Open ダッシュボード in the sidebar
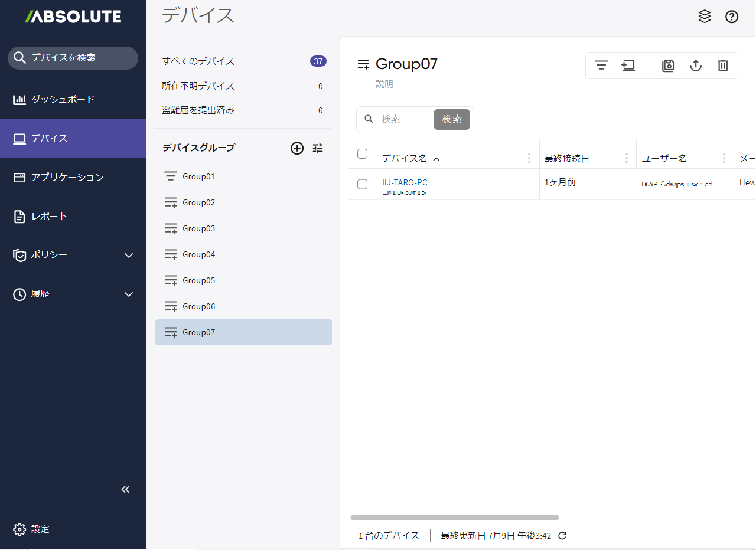Viewport: 756px width, 550px height. 73,100
